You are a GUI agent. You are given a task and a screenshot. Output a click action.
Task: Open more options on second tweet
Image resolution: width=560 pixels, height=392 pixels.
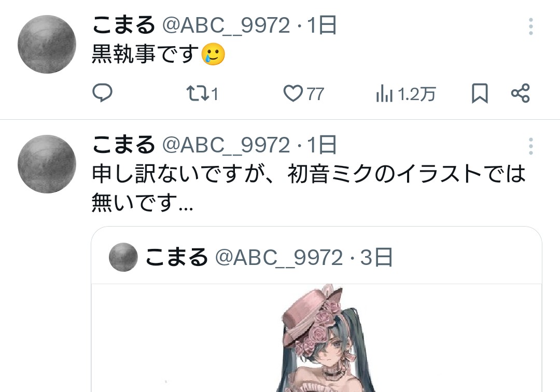(531, 146)
